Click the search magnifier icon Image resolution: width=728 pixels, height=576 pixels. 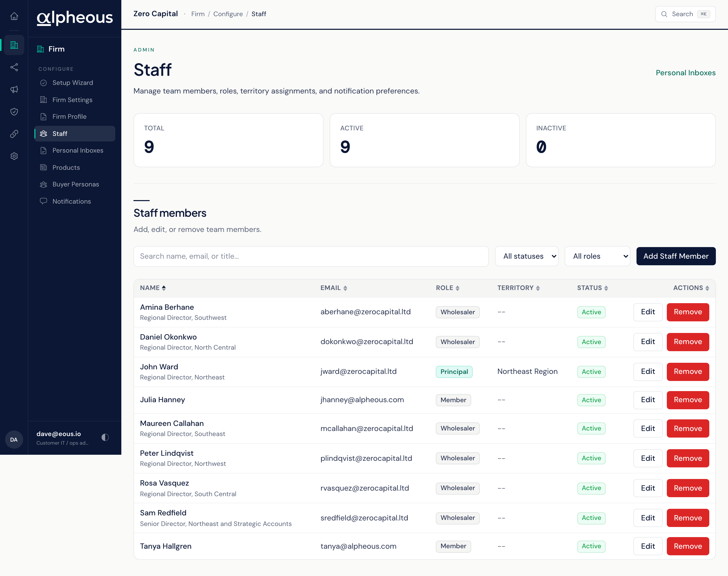click(664, 14)
